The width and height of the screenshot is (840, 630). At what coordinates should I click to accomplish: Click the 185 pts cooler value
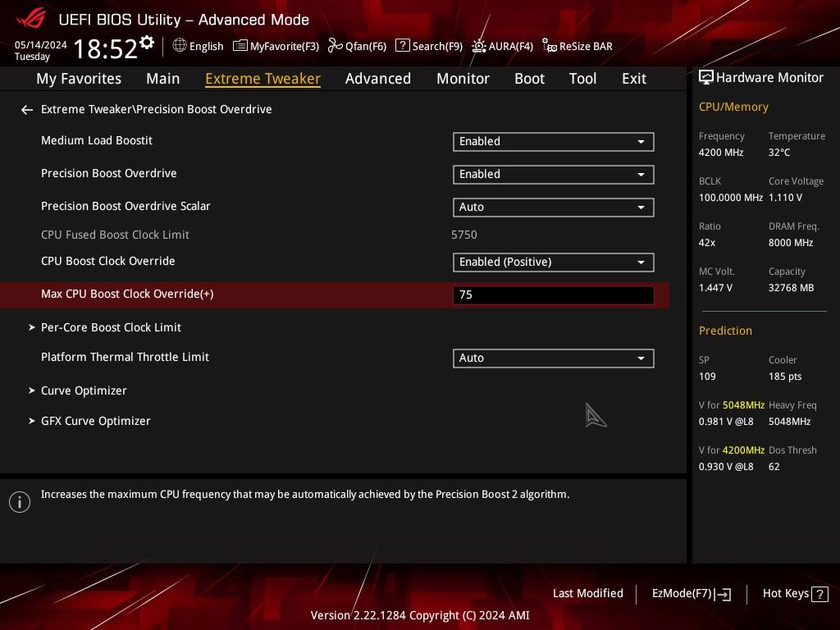tap(785, 376)
